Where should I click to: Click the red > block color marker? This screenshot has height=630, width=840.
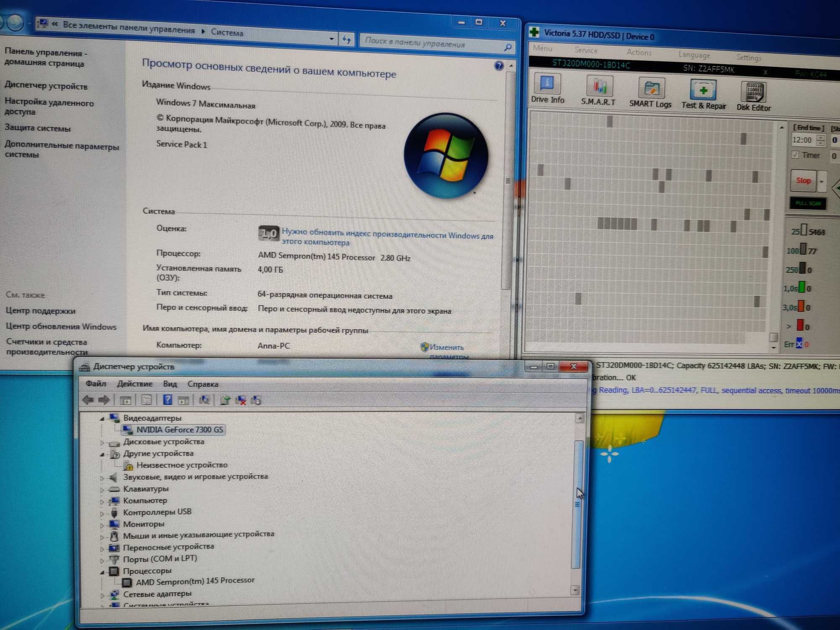click(x=800, y=325)
